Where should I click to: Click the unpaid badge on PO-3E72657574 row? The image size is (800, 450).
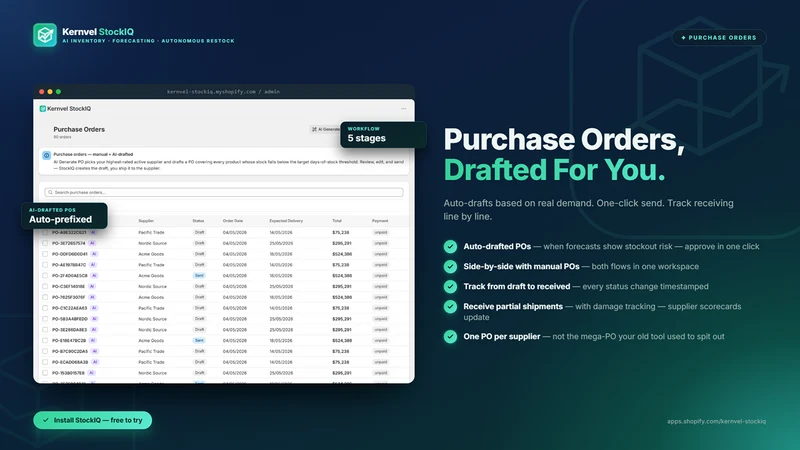point(381,243)
